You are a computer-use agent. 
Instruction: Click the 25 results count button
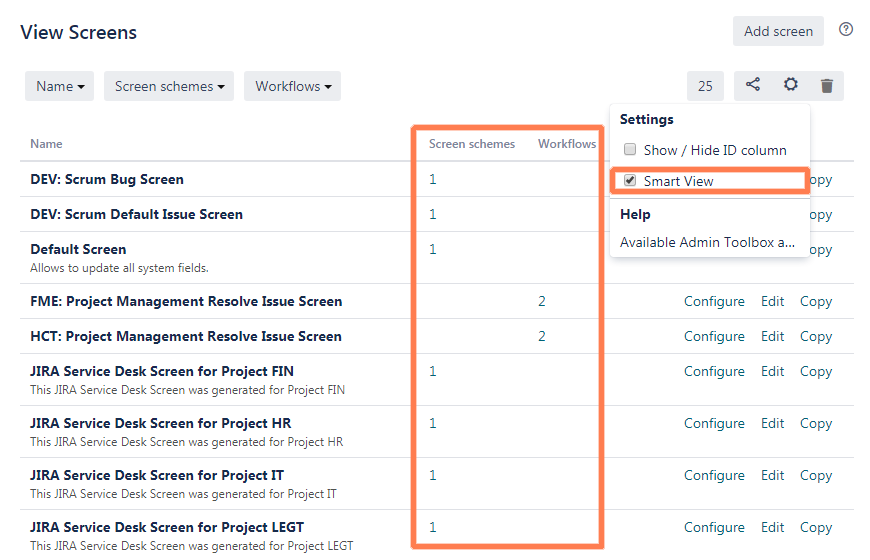pyautogui.click(x=705, y=86)
